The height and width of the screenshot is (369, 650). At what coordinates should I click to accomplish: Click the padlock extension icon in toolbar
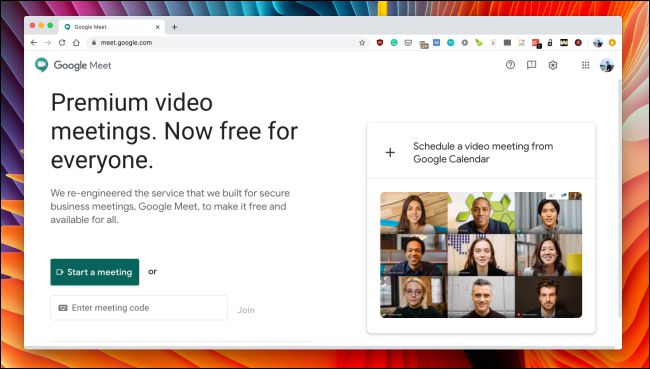coord(550,43)
